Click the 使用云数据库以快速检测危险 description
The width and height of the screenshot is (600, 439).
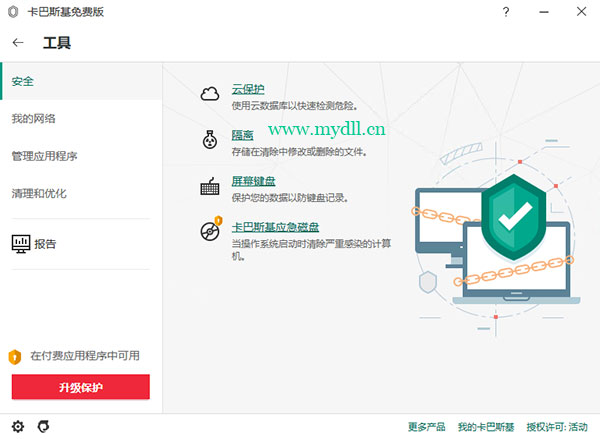coord(295,106)
